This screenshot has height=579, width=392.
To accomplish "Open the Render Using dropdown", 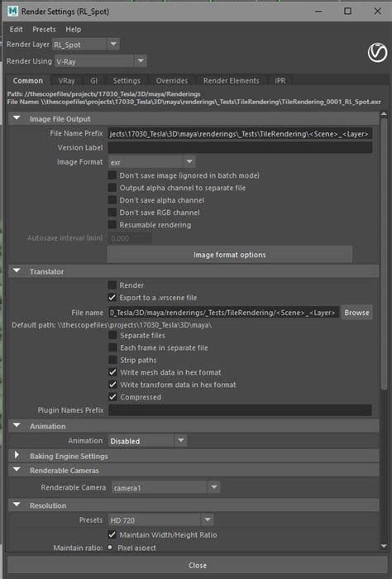I will click(100, 61).
